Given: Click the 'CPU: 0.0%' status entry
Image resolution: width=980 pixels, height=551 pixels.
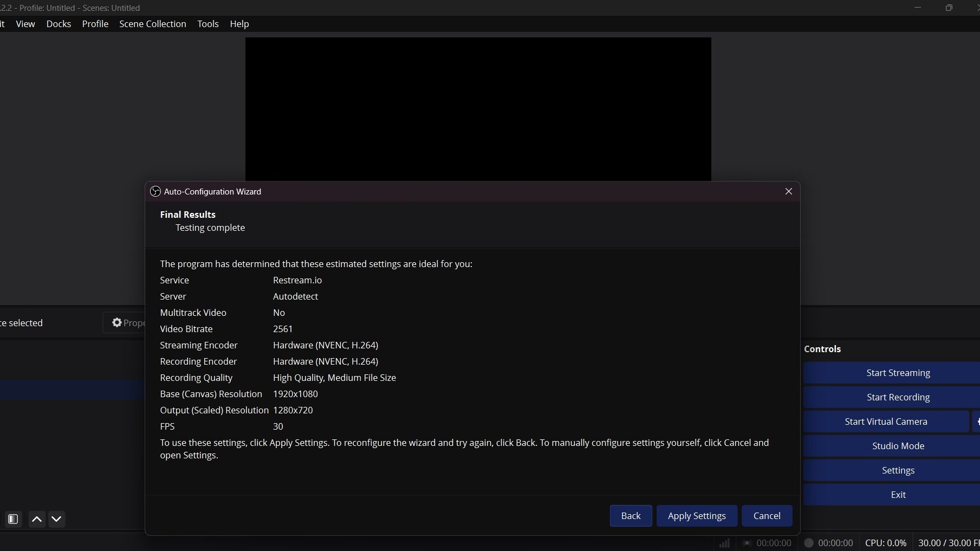Looking at the screenshot, I should click(886, 543).
